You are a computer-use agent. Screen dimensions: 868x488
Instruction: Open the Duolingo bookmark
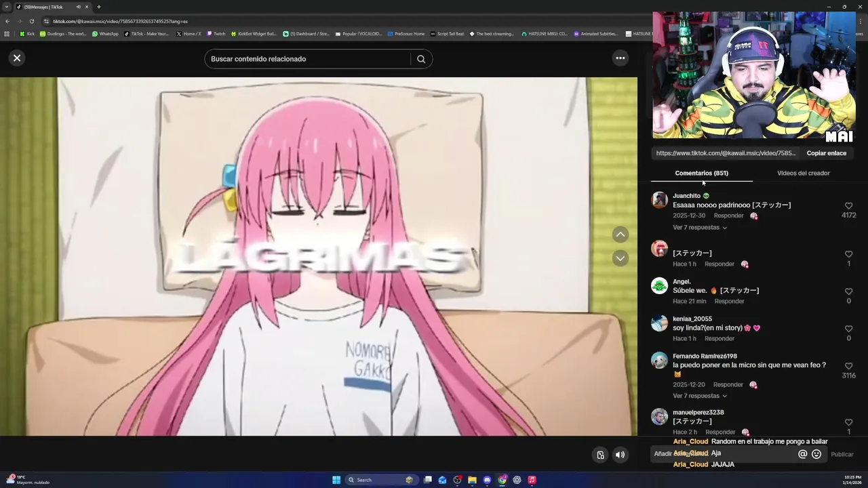pos(63,33)
